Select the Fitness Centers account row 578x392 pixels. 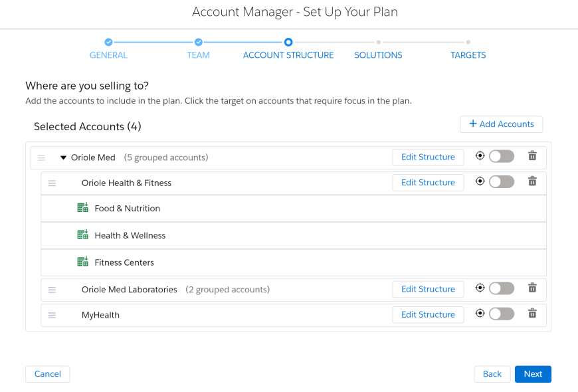click(x=294, y=262)
